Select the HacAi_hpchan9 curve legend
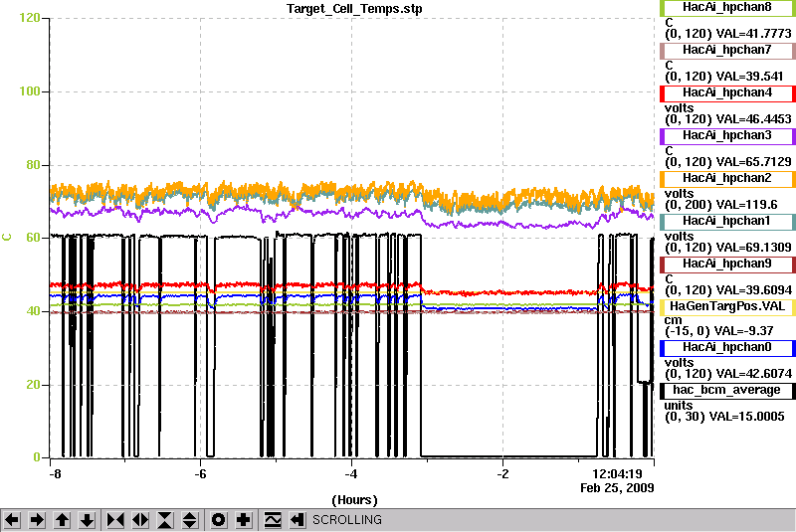The height and width of the screenshot is (532, 796). [x=727, y=265]
